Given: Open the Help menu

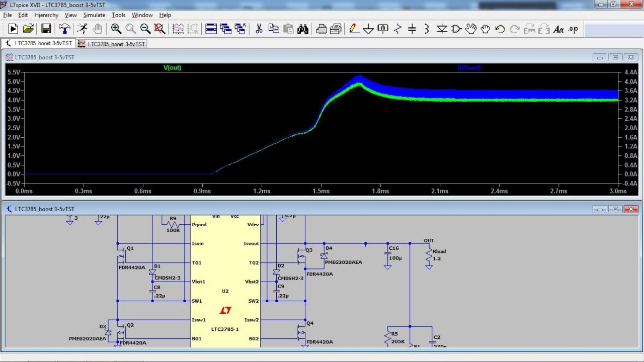Looking at the screenshot, I should 165,15.
